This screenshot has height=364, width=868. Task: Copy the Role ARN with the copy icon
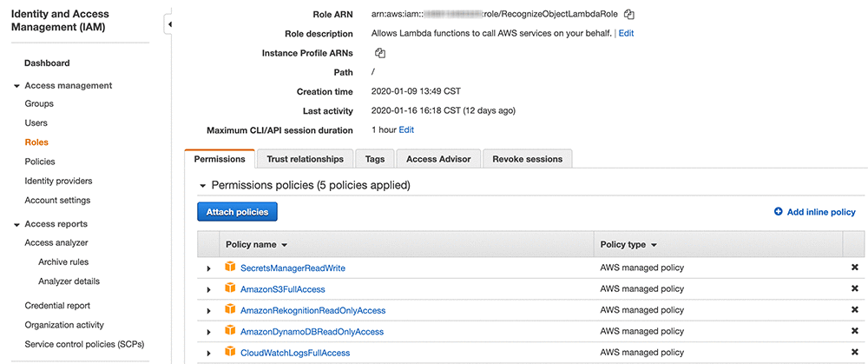click(628, 15)
